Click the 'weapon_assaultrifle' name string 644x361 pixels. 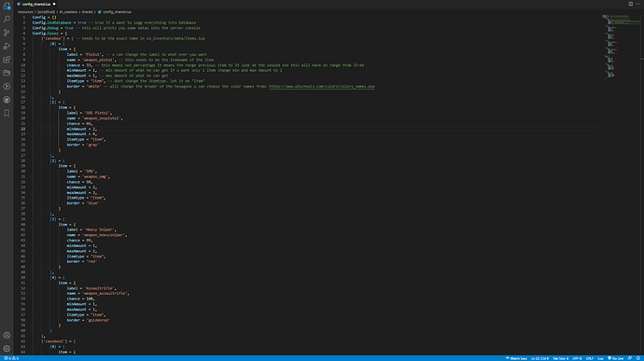pyautogui.click(x=105, y=293)
